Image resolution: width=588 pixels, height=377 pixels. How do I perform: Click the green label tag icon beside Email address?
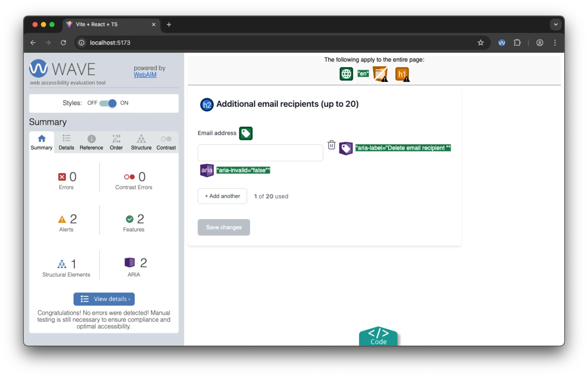[246, 133]
